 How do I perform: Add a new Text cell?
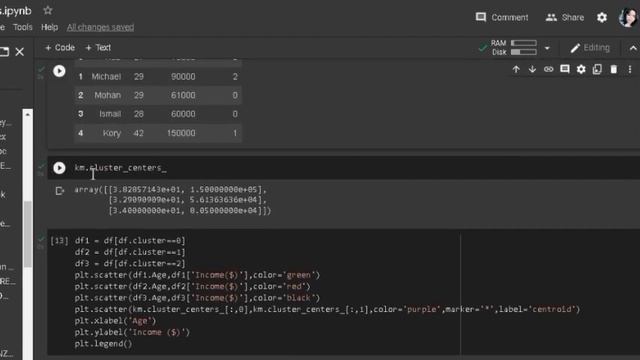tap(98, 48)
